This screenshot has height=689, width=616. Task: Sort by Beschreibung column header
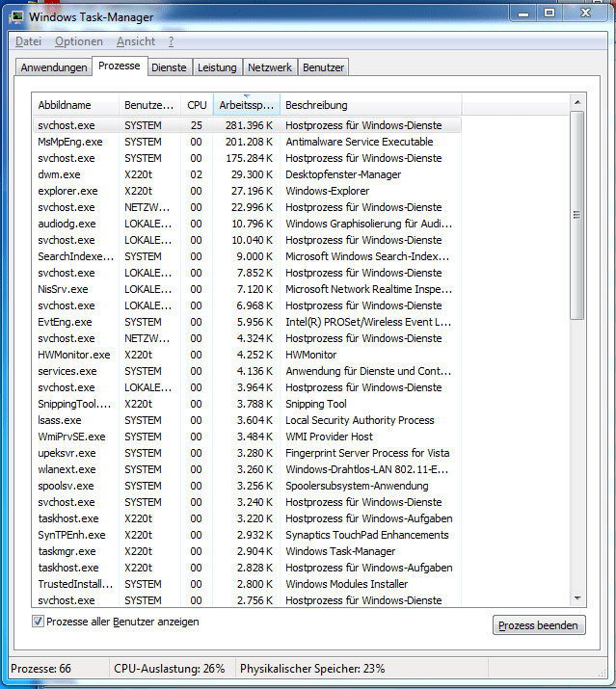pyautogui.click(x=370, y=105)
